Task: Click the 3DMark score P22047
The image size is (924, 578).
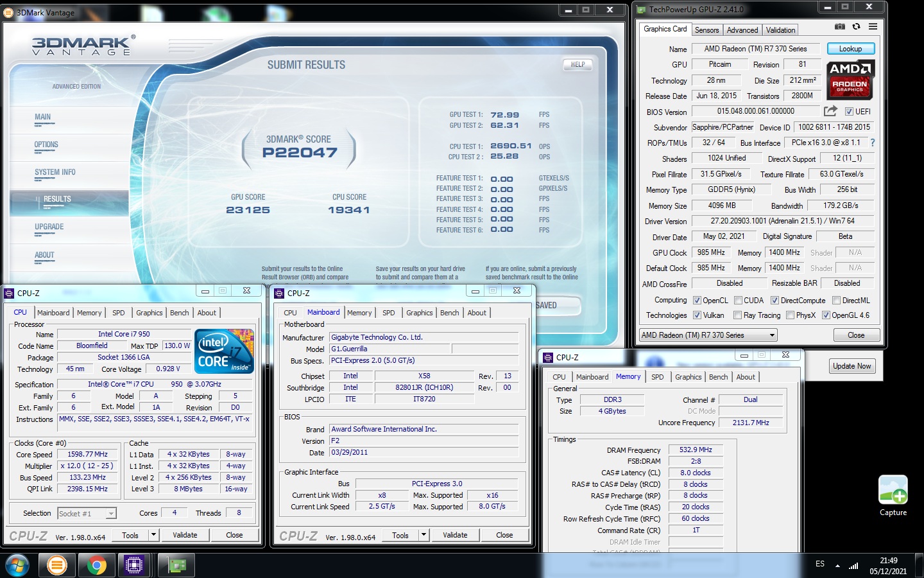Action: pos(300,153)
